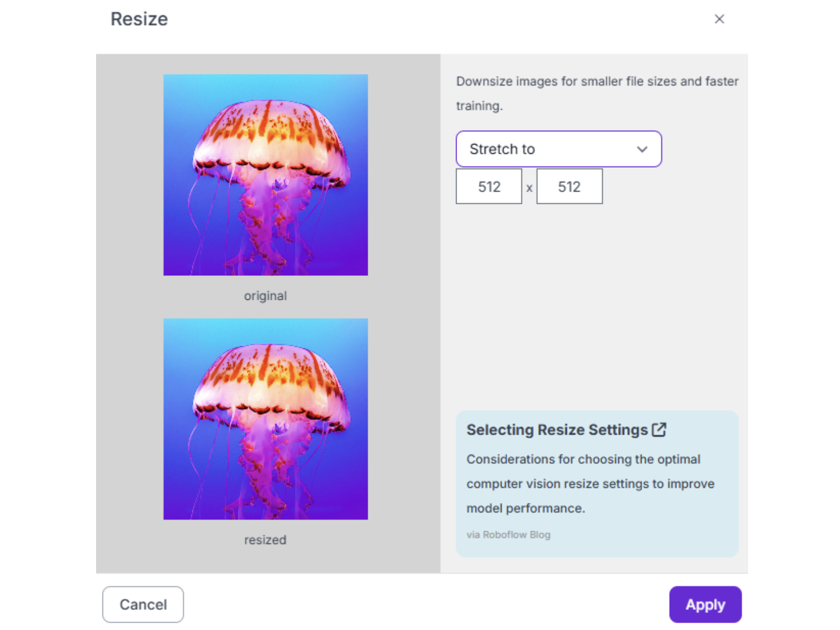The width and height of the screenshot is (840, 630).
Task: Click the 'via Roboflow Blog' attribution text
Action: point(508,535)
